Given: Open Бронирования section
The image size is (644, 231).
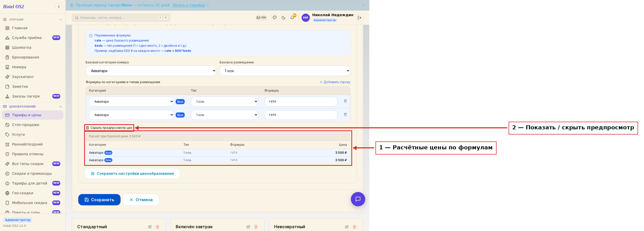Looking at the screenshot, I should point(33,57).
